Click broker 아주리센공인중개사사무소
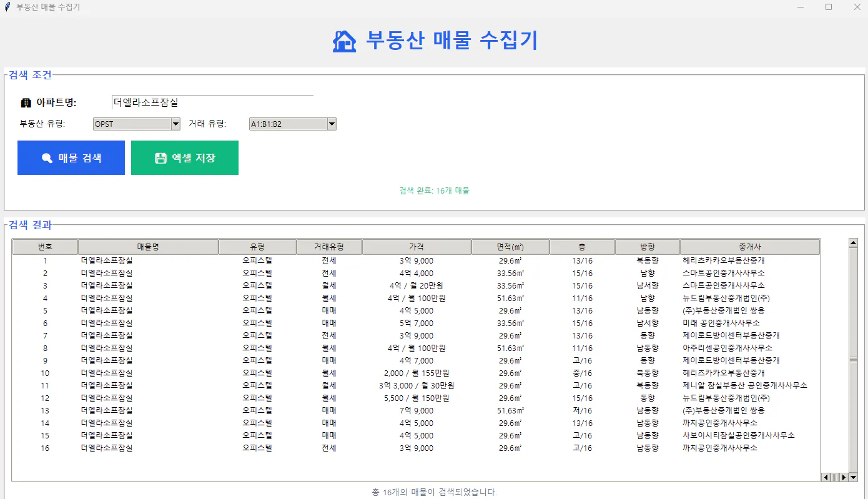This screenshot has width=868, height=499. point(727,348)
